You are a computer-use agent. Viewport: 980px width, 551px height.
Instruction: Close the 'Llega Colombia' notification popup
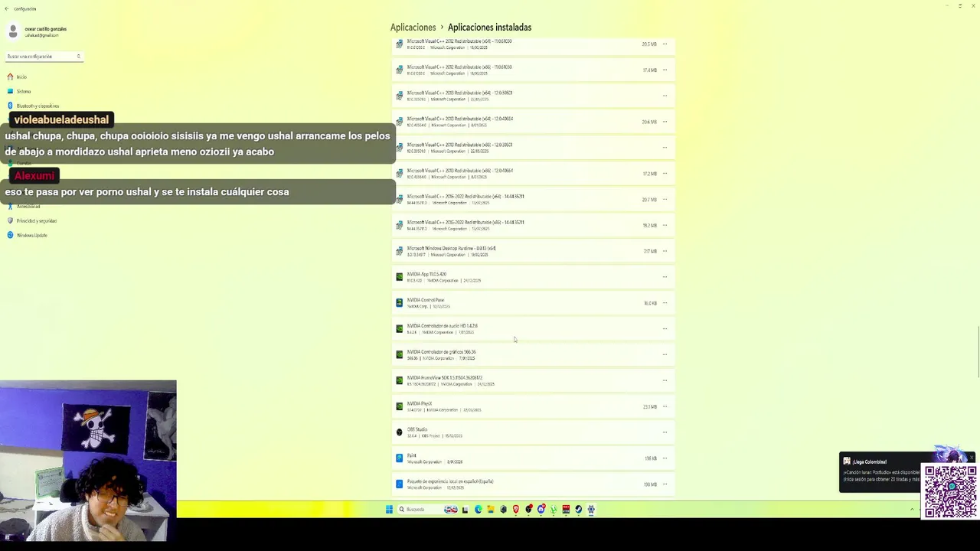click(x=971, y=458)
